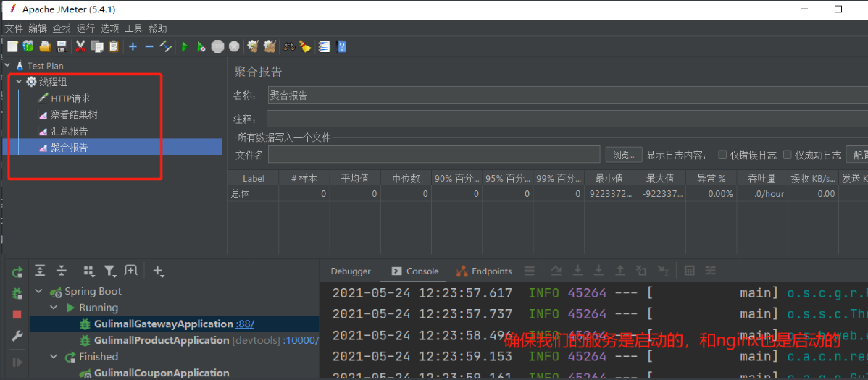Open the Function Helper list icon
This screenshot has height=380, width=868.
pos(325,47)
